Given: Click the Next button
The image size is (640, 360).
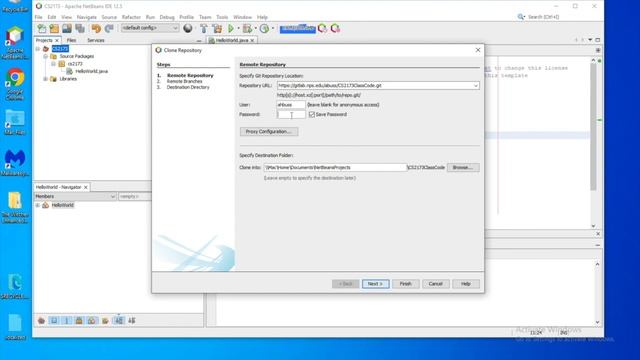Looking at the screenshot, I should coord(376,284).
